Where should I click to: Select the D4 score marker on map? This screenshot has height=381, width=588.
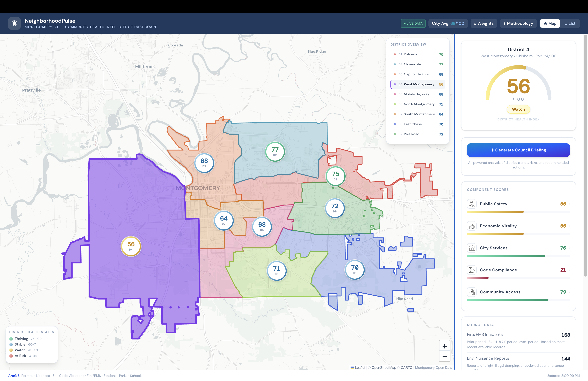(x=131, y=246)
